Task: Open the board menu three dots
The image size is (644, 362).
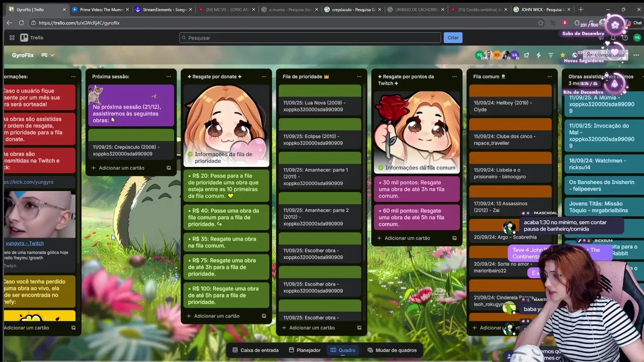Action: [x=636, y=55]
